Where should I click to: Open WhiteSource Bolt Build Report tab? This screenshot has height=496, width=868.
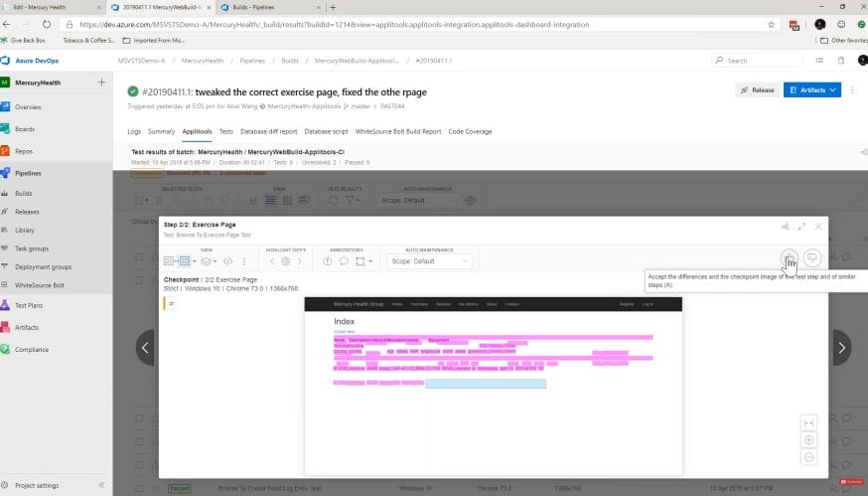tap(398, 132)
